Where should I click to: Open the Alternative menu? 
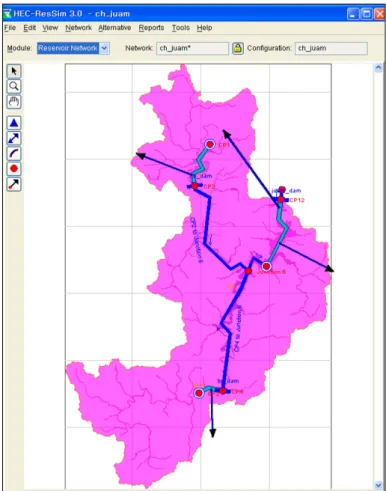(x=115, y=28)
